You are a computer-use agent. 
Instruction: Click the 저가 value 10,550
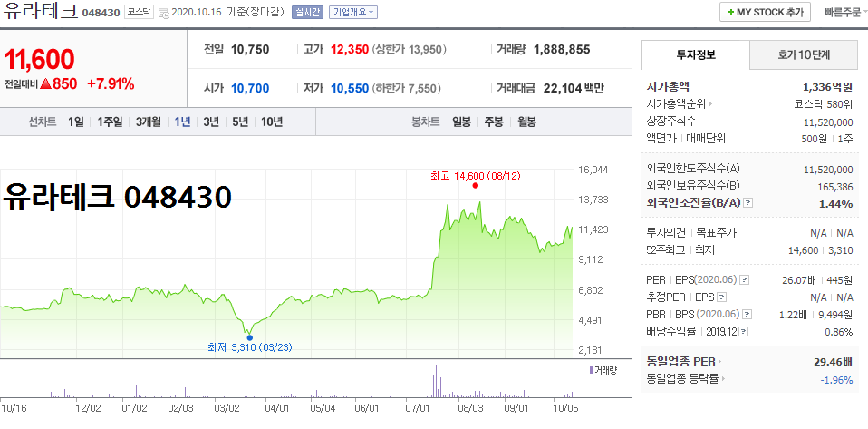[x=350, y=88]
